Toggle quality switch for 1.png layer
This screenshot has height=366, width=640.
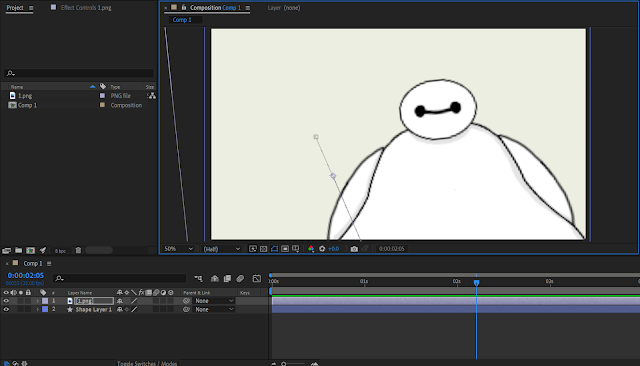[134, 301]
